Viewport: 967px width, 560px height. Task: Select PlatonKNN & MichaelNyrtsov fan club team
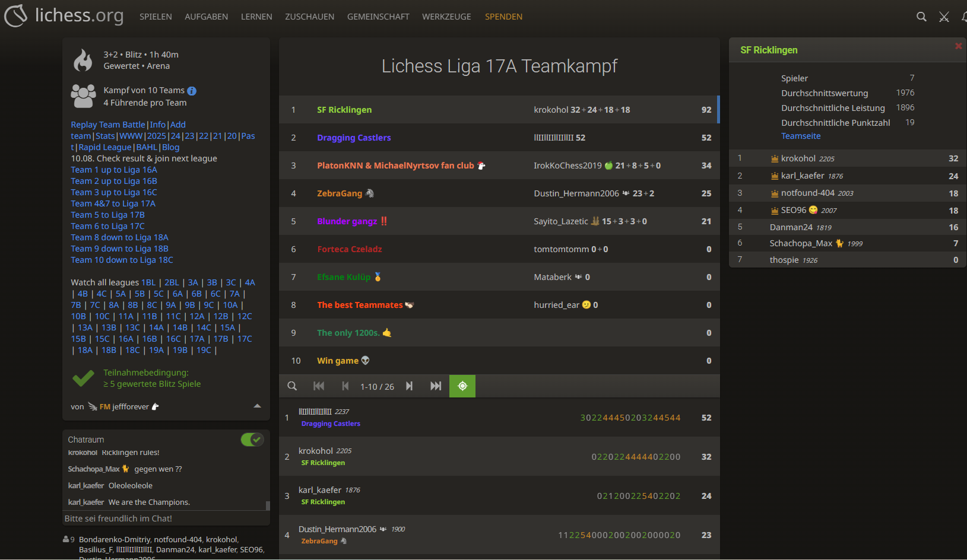tap(499, 166)
